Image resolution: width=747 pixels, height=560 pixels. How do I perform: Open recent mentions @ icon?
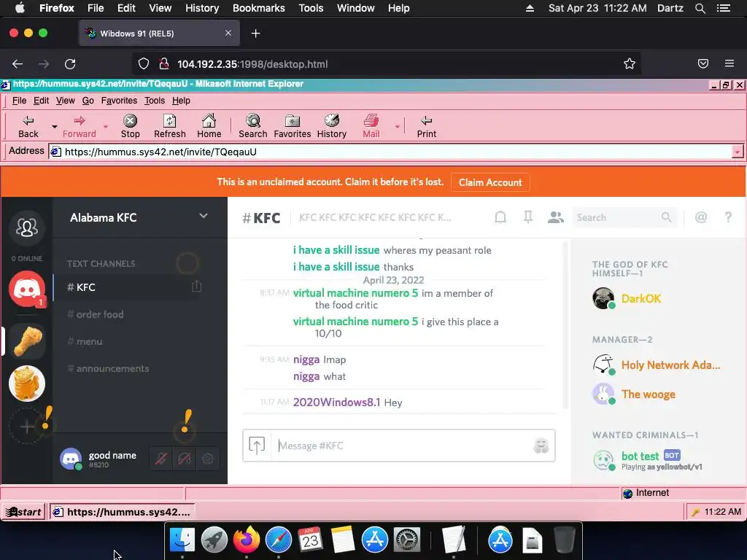[x=701, y=217]
